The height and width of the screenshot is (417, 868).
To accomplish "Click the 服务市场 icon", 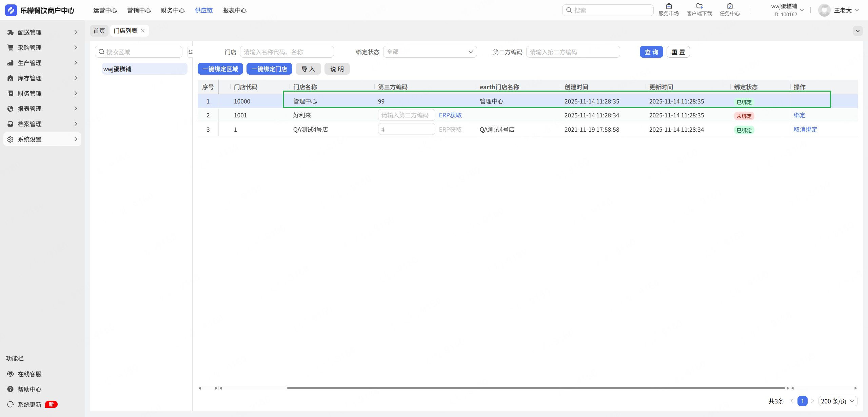I will [x=669, y=6].
